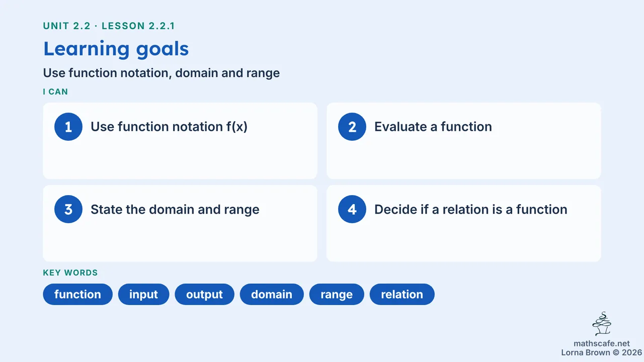644x362 pixels.
Task: Click the number 1 circle badge
Action: (x=68, y=127)
